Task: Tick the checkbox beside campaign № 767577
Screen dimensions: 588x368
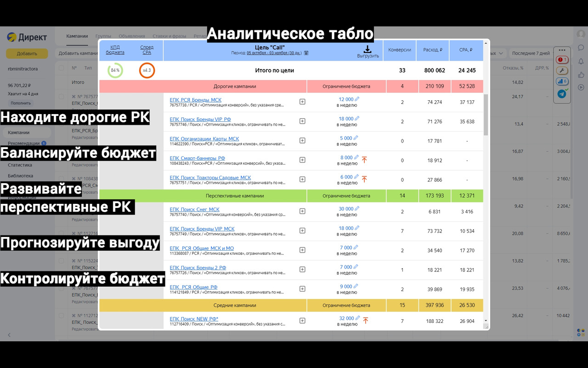Action: 61,96
